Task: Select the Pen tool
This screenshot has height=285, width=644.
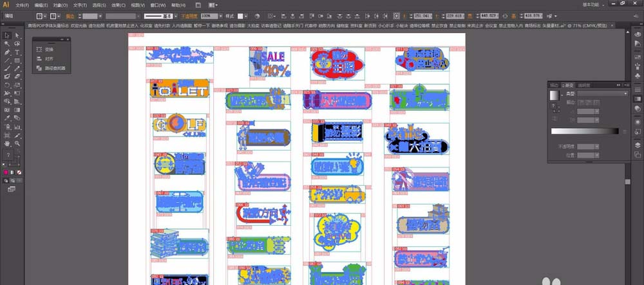Action: pyautogui.click(x=7, y=52)
